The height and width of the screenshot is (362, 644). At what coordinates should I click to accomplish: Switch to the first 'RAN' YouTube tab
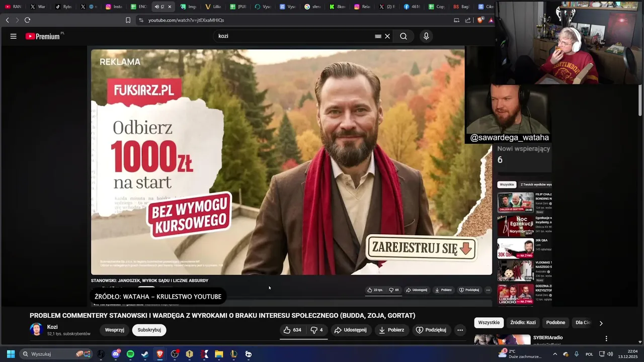click(x=13, y=7)
